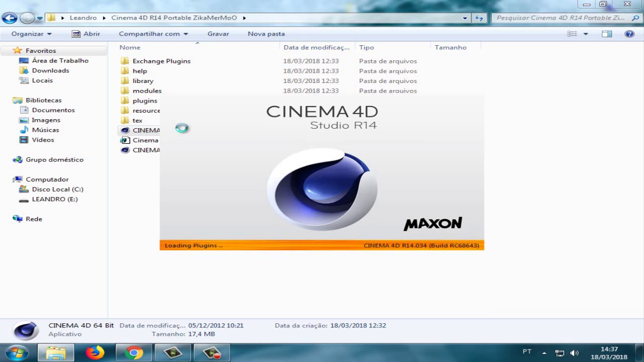Screen dimensions: 644x362
Task: Toggle the preview pane button
Action: tap(607, 34)
